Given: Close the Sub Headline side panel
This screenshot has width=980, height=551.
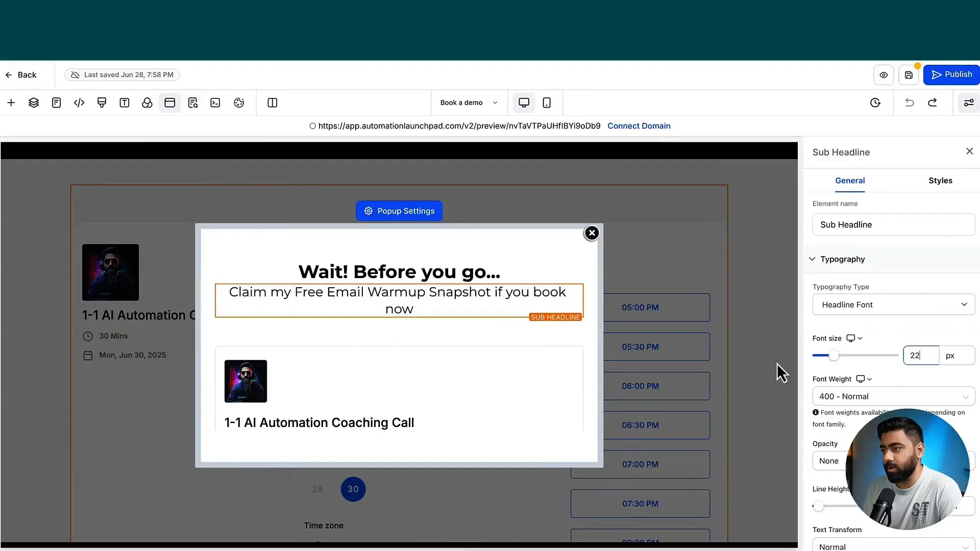Looking at the screenshot, I should point(969,151).
